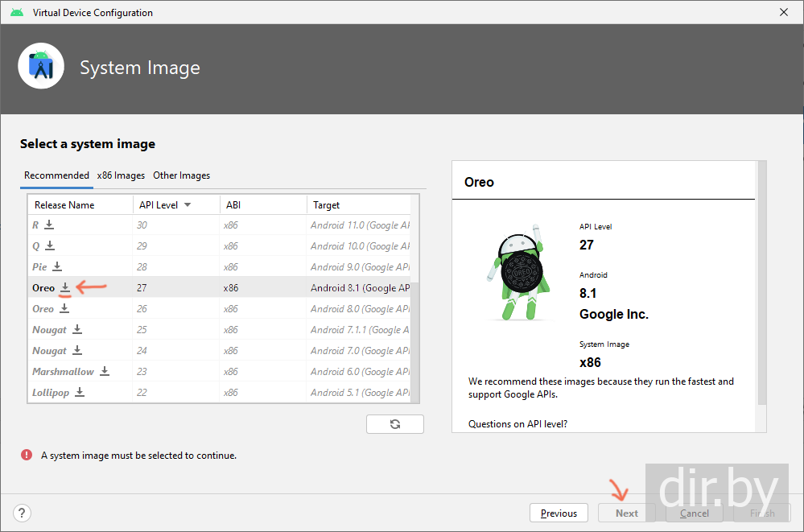Select the Recommended tab
The width and height of the screenshot is (804, 532).
(x=56, y=175)
